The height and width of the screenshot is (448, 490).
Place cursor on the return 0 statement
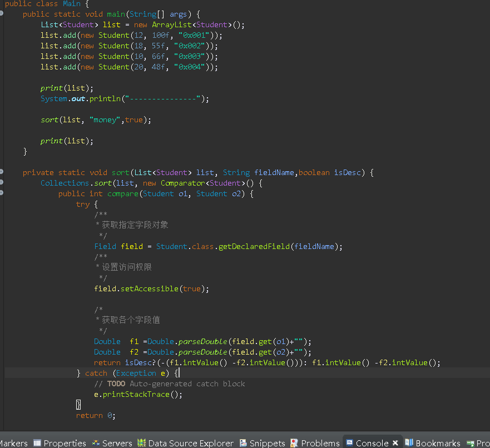pos(95,415)
